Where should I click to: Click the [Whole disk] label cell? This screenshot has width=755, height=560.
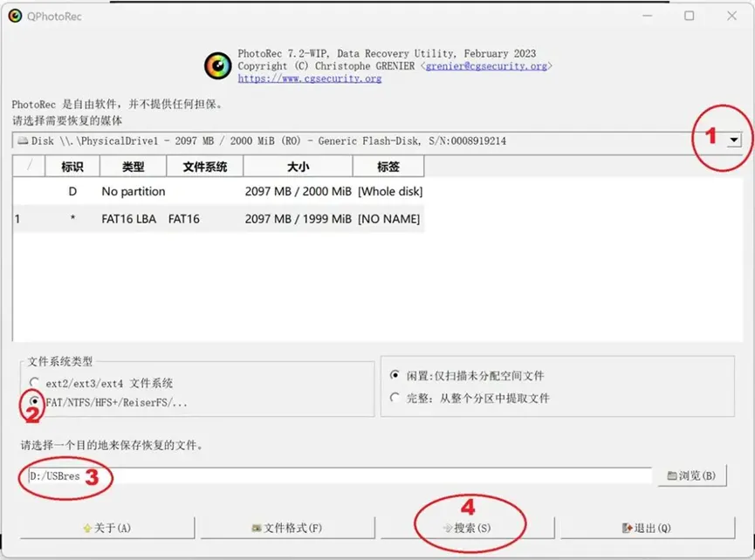tap(390, 192)
